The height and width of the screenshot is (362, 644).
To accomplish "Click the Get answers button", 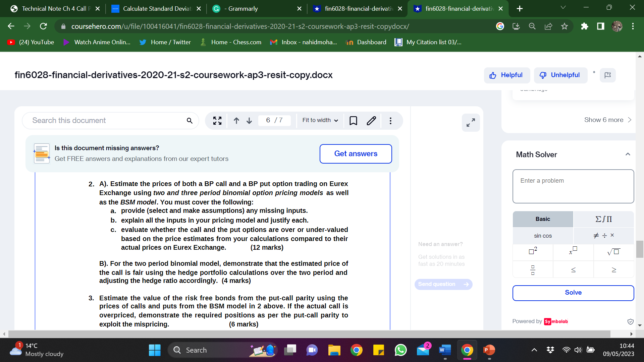I will tap(356, 154).
